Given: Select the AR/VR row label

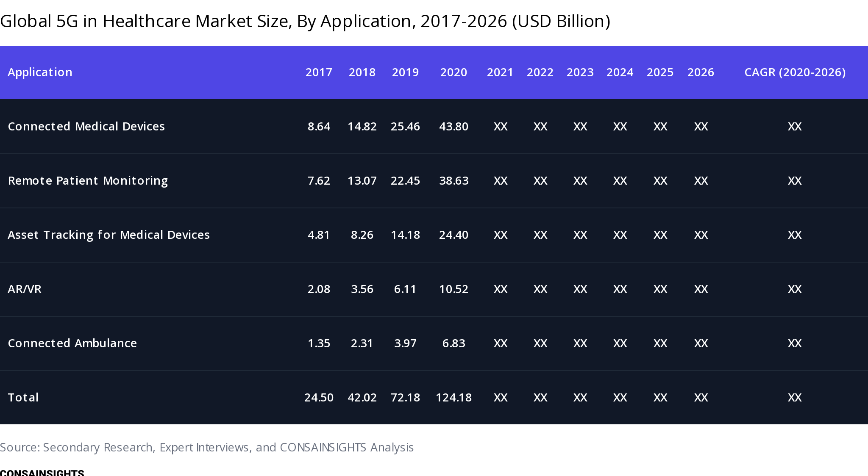Looking at the screenshot, I should 25,289.
